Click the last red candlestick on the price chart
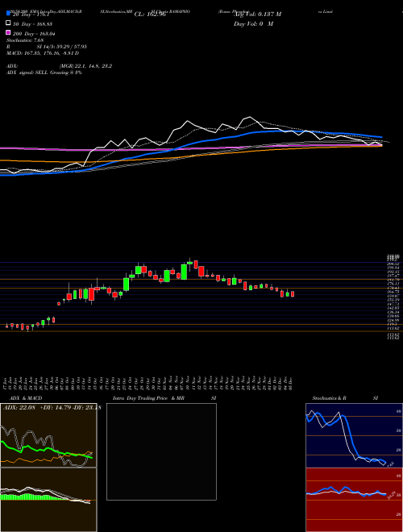This screenshot has width=403, height=532. point(293,294)
